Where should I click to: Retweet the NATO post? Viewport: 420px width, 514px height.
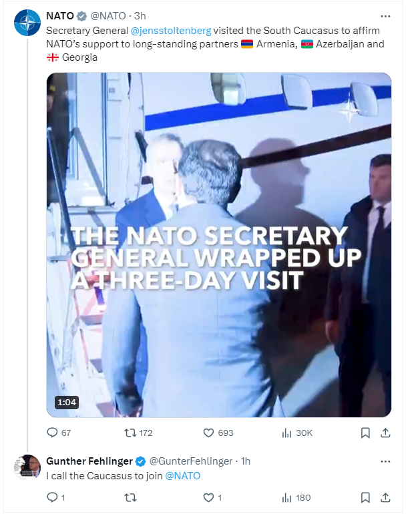pos(138,433)
